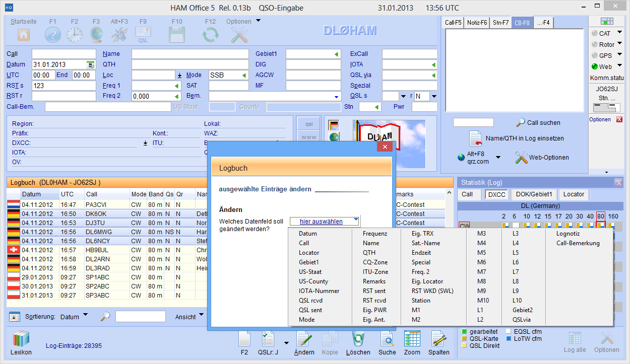
Task: Select the 80 band column in statistics
Action: (x=600, y=216)
